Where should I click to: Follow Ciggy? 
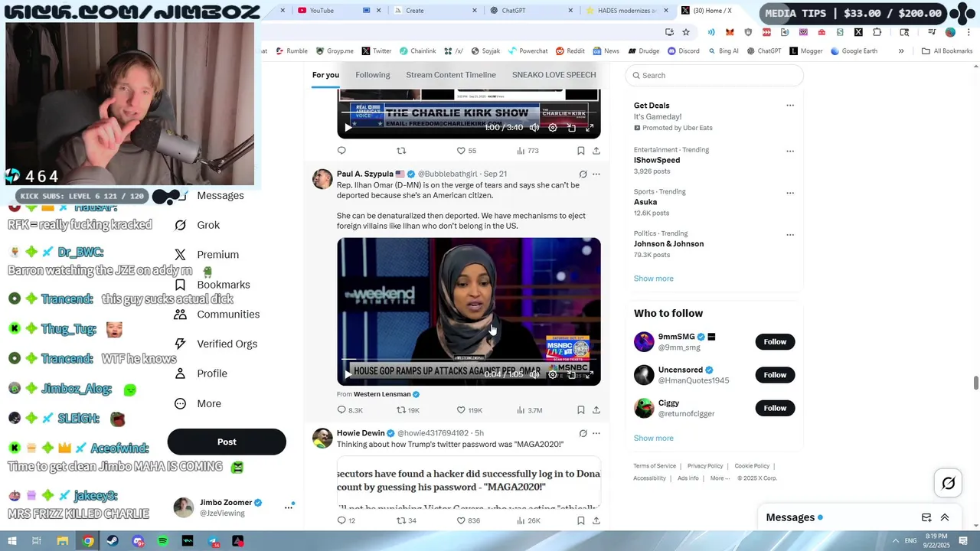pyautogui.click(x=775, y=408)
